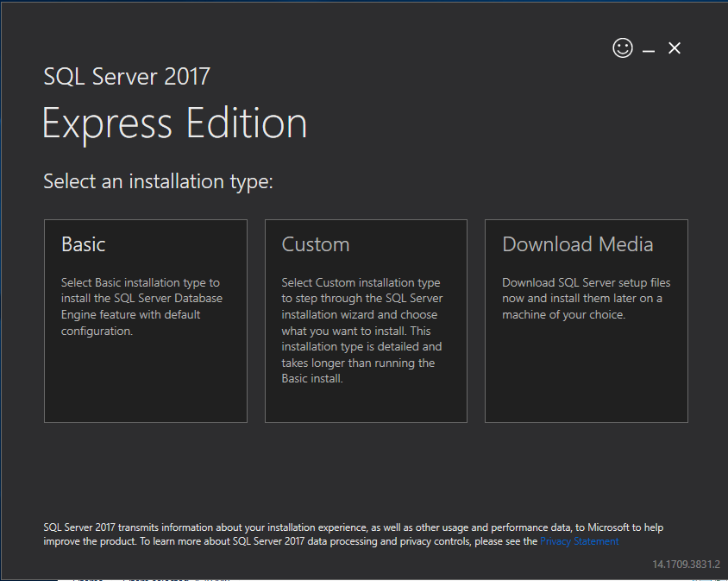Open the smiley face feedback icon
This screenshot has height=581, width=728.
[x=622, y=47]
